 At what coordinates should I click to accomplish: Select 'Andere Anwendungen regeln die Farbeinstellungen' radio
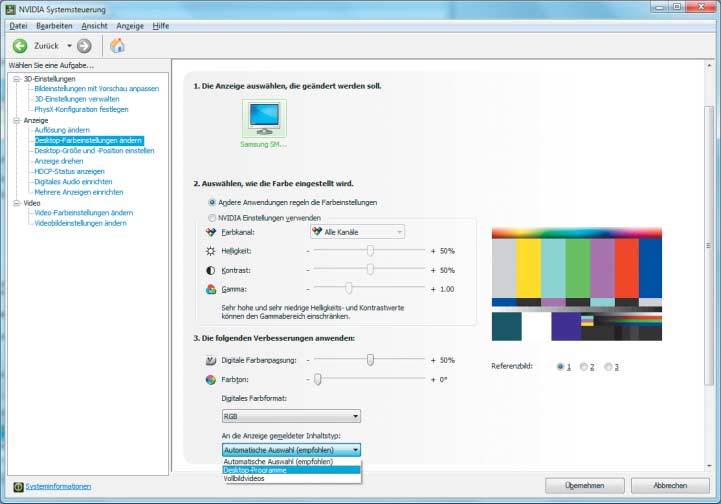212,202
